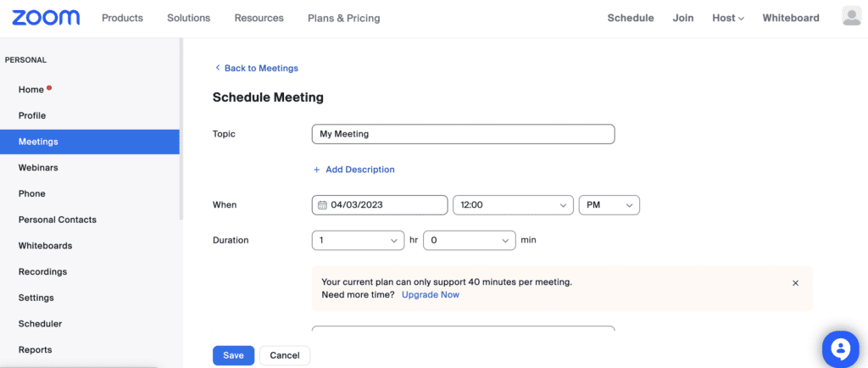This screenshot has width=868, height=368.
Task: Open the Resources menu
Action: pyautogui.click(x=259, y=18)
